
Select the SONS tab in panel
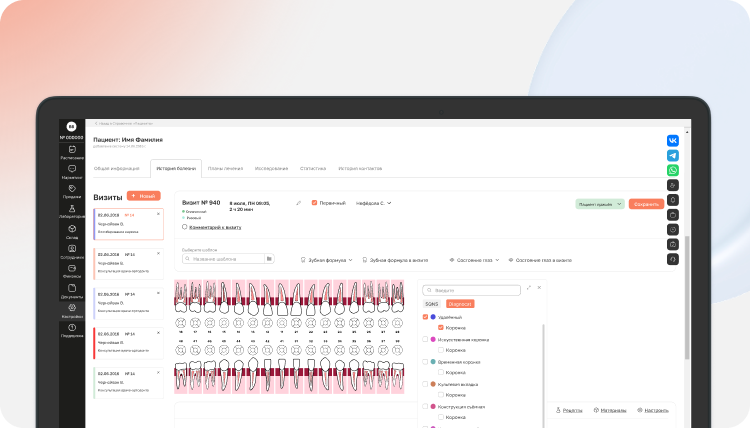(x=431, y=304)
